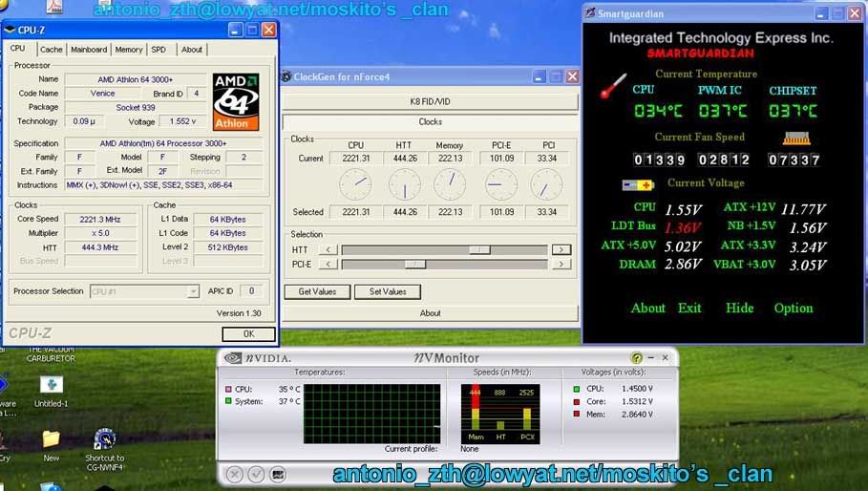This screenshot has width=868, height=491.
Task: Click the HTT slider thumb
Action: (x=479, y=249)
